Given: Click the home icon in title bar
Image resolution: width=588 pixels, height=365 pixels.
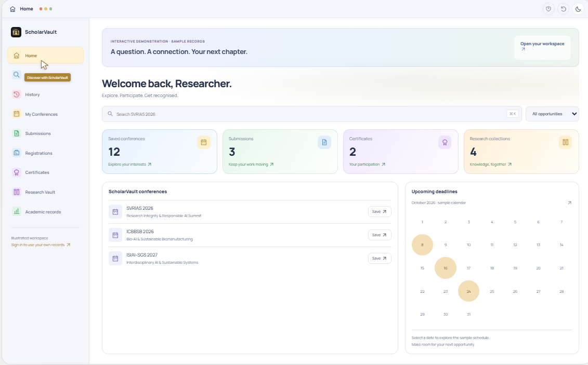Looking at the screenshot, I should (13, 9).
